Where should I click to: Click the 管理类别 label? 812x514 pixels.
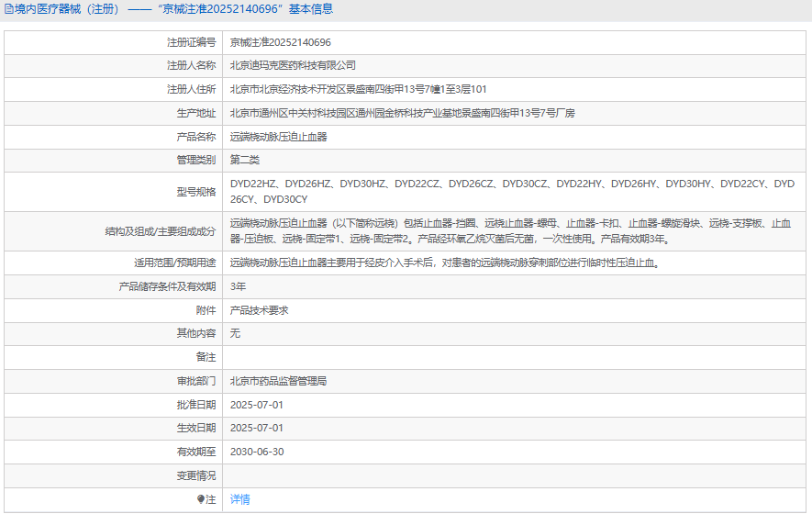point(196,160)
